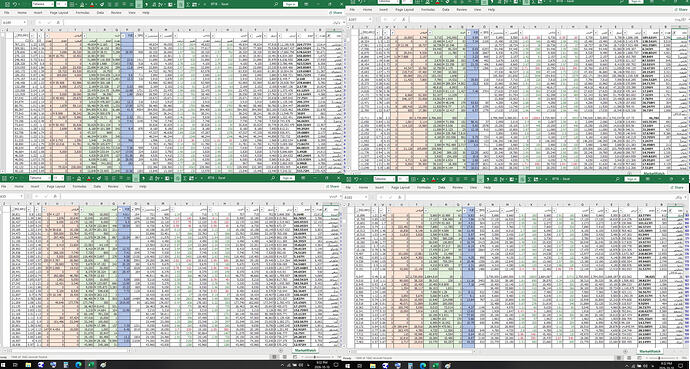Click search magnifier in top-left window title bar
The height and width of the screenshot is (369, 690).
point(275,4)
